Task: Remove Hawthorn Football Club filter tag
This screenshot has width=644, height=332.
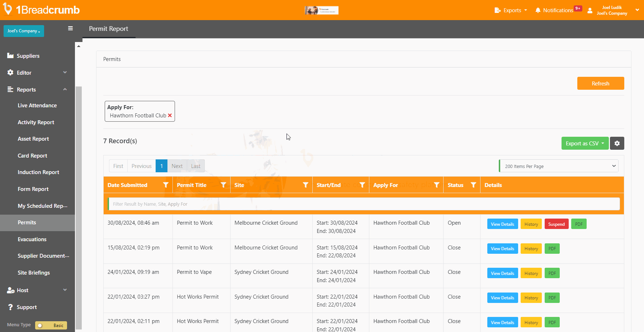Action: (x=170, y=116)
